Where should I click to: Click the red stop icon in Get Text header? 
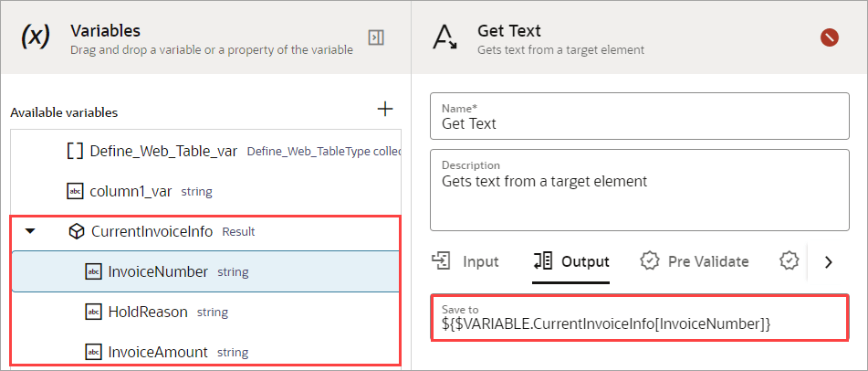[x=829, y=37]
